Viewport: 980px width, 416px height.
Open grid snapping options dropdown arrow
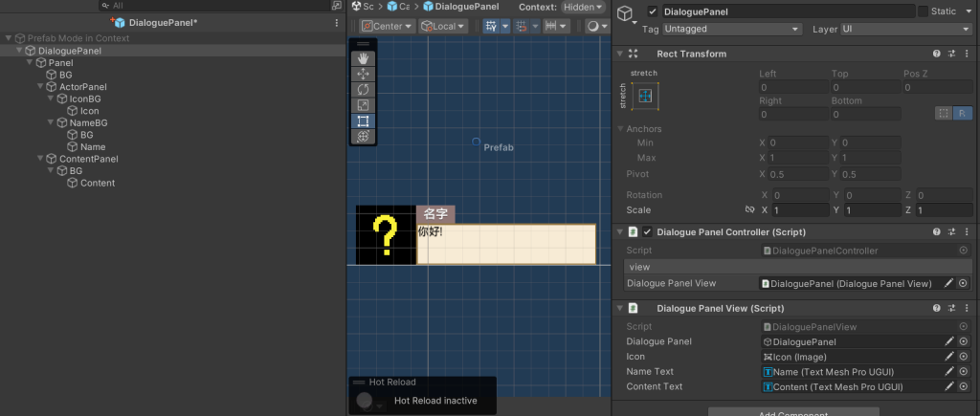505,26
